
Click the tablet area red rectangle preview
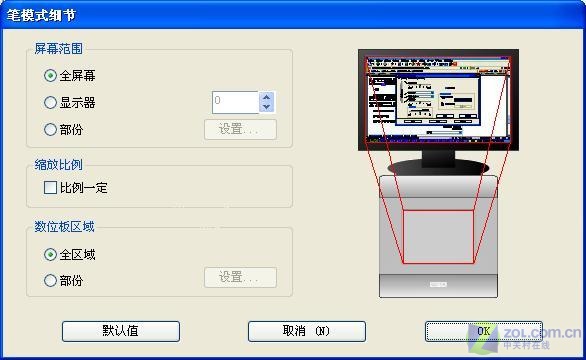coord(438,237)
